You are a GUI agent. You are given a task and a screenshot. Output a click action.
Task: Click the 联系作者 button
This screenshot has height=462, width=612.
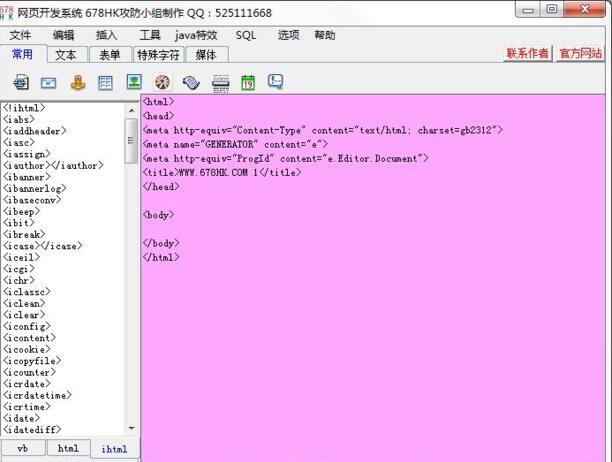[x=528, y=53]
